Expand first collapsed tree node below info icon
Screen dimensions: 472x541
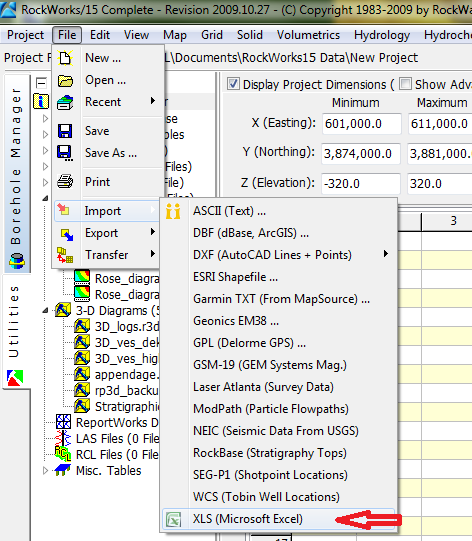pos(45,119)
